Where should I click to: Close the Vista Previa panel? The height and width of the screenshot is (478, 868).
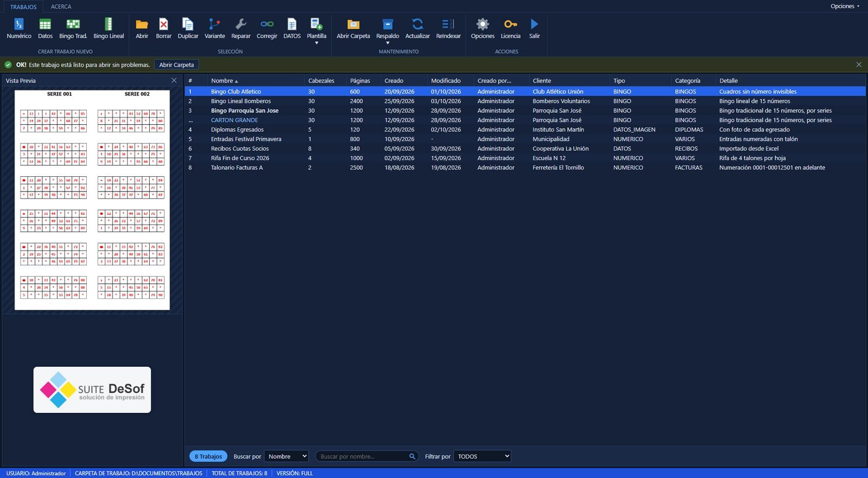pyautogui.click(x=174, y=80)
